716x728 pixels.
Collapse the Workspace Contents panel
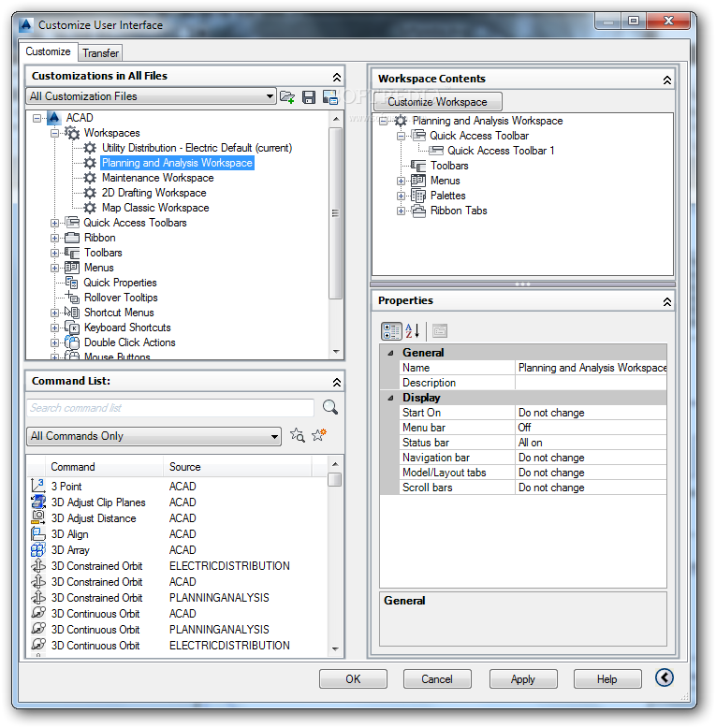666,80
